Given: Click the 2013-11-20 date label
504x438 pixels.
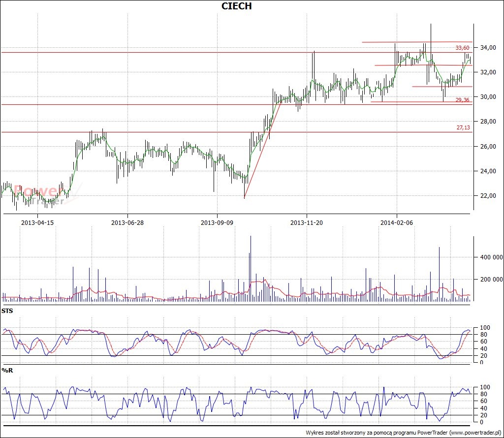Looking at the screenshot, I should [x=307, y=223].
